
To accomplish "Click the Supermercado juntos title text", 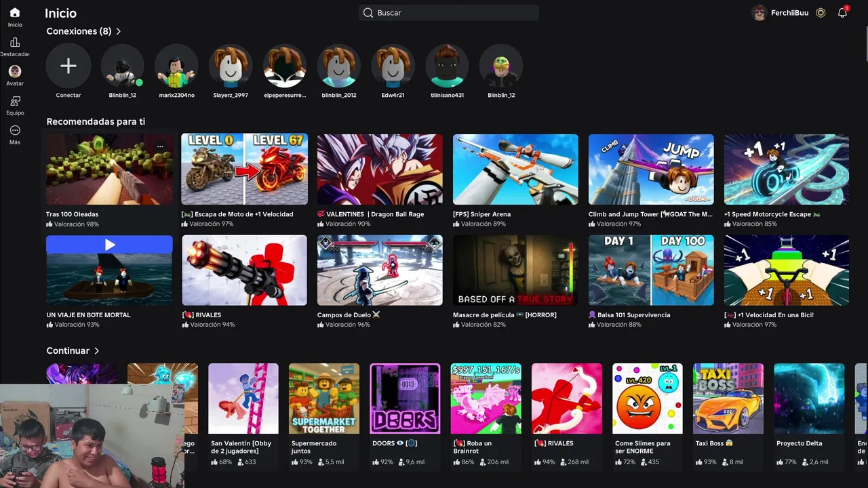I will point(315,447).
